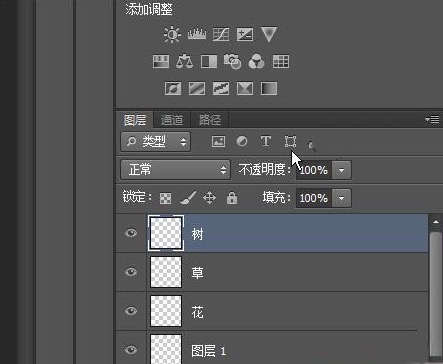Add a Levels adjustment layer
This screenshot has width=443, height=364.
point(197,34)
